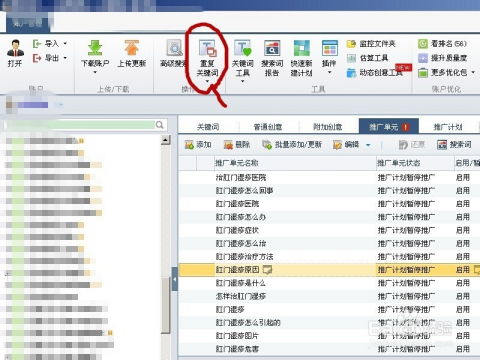The width and height of the screenshot is (480, 360).
Task: Expand the 编辑 dropdown arrow
Action: [x=368, y=145]
